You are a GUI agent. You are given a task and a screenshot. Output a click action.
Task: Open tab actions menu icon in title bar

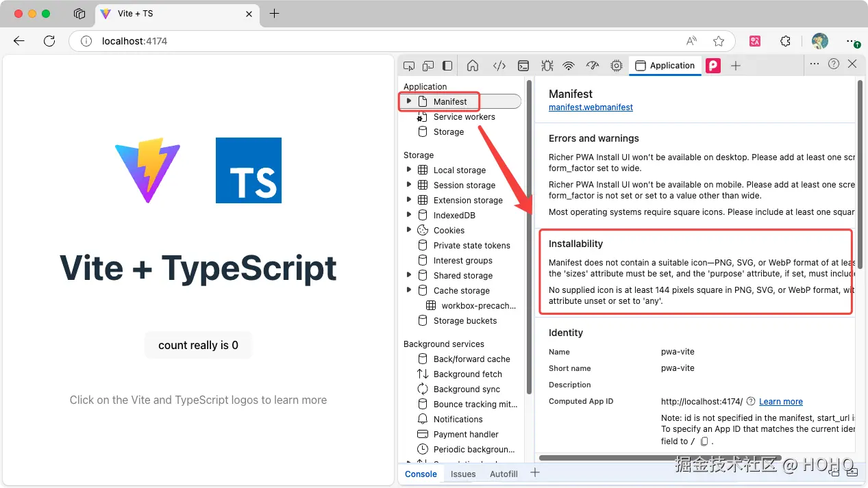[79, 14]
